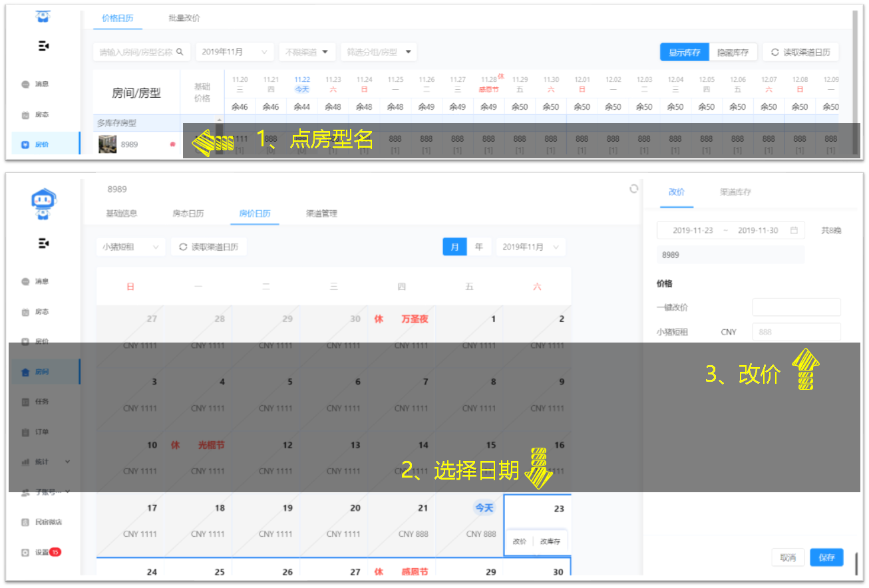869x588 pixels.
Task: Select the 万圣夜 holiday cell
Action: tap(402, 337)
